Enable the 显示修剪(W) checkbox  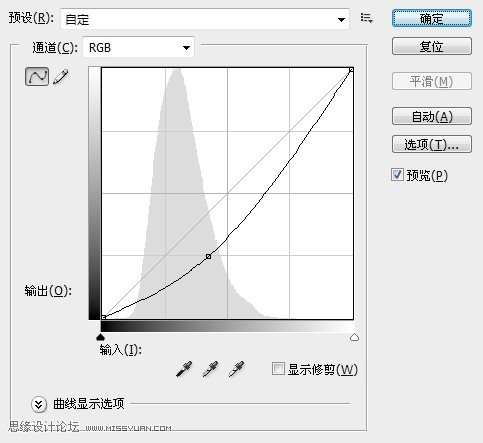[278, 369]
